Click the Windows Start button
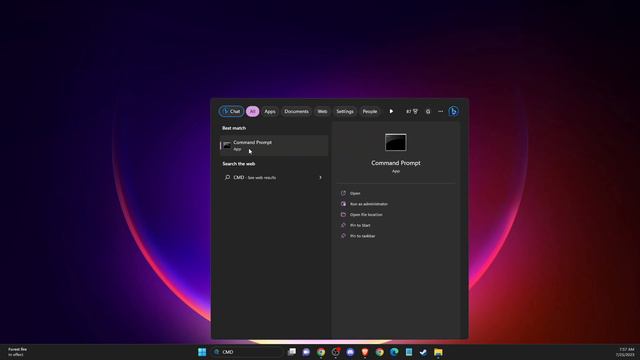This screenshot has width=640, height=360. [202, 352]
